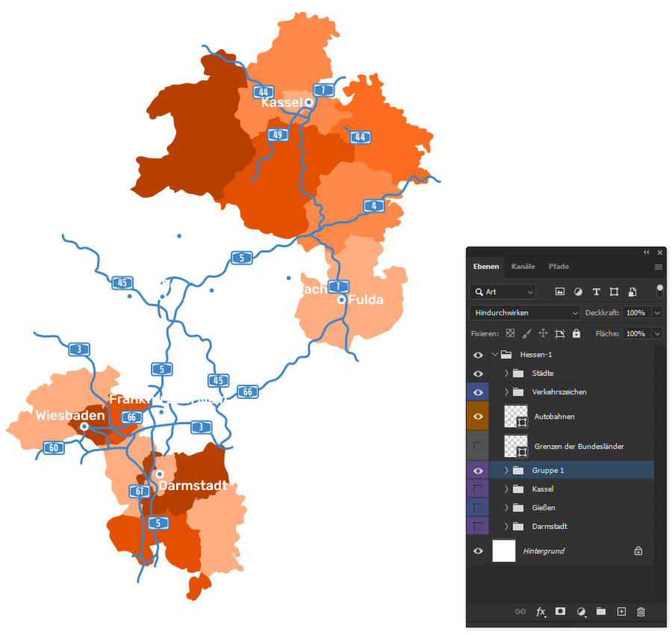This screenshot has height=635, width=672.
Task: Create new fill or adjustment layer icon
Action: coord(581,612)
